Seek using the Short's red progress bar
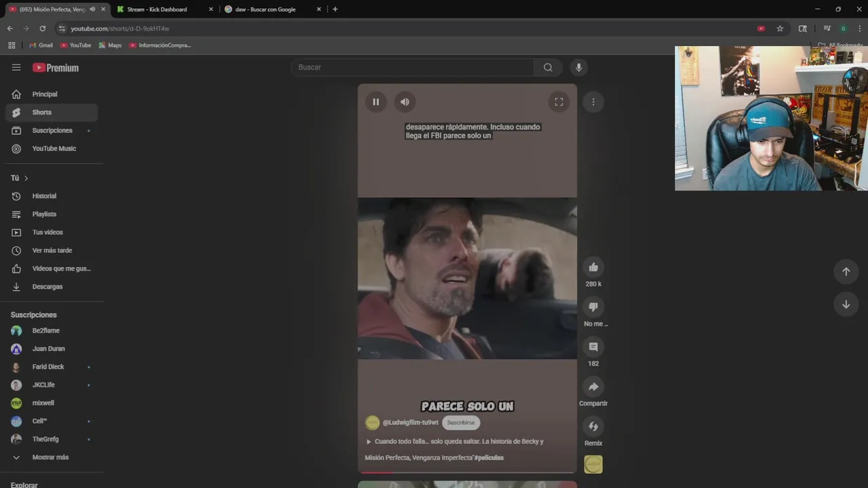This screenshot has width=868, height=488. [x=467, y=472]
